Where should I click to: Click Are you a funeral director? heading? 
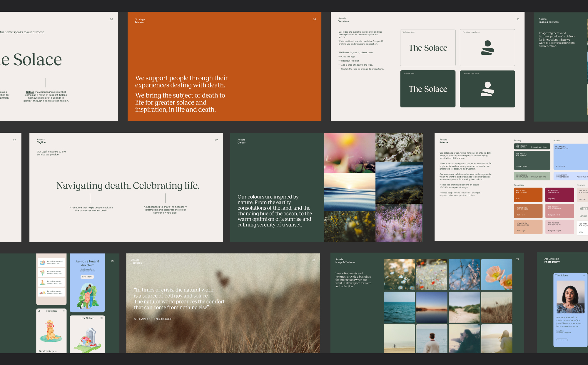click(87, 263)
